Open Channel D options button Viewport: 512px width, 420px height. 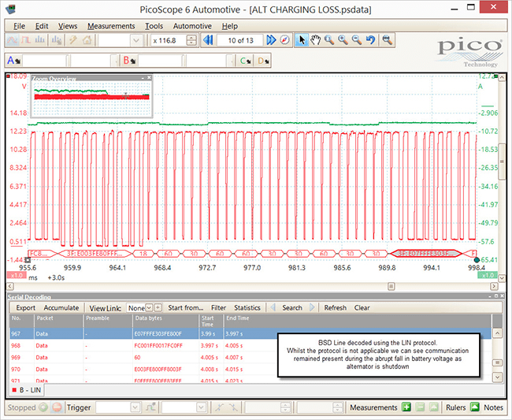(263, 61)
